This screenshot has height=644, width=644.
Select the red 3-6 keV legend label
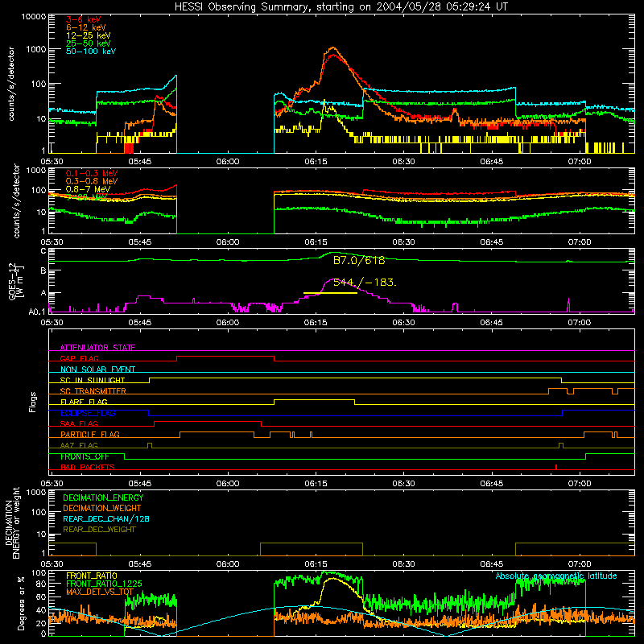pyautogui.click(x=84, y=19)
